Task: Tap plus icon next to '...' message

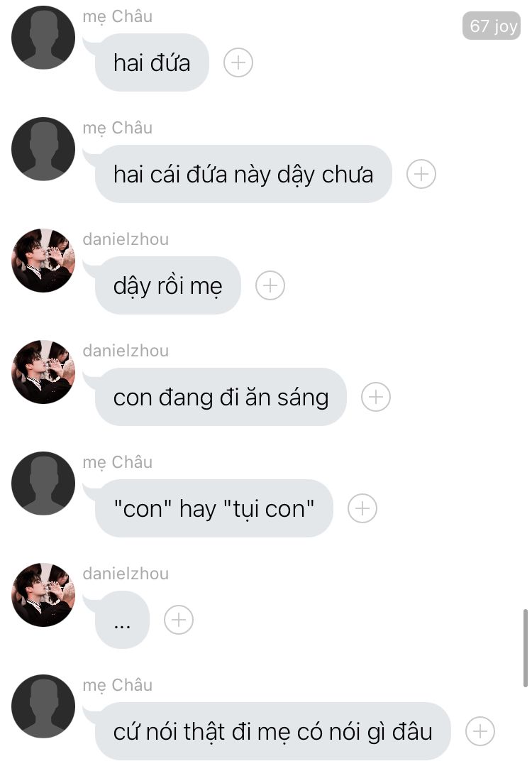Action: pyautogui.click(x=178, y=620)
